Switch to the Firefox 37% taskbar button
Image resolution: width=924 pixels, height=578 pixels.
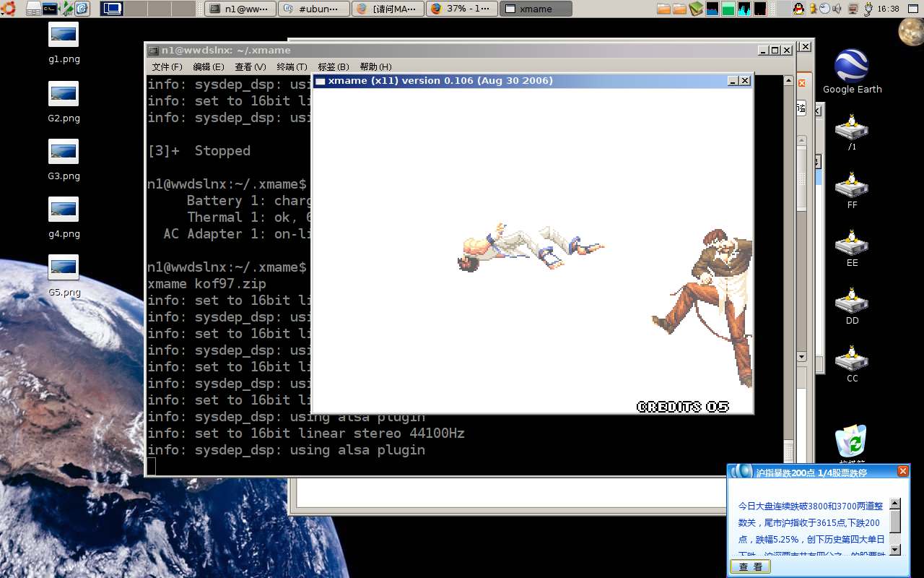pos(462,9)
